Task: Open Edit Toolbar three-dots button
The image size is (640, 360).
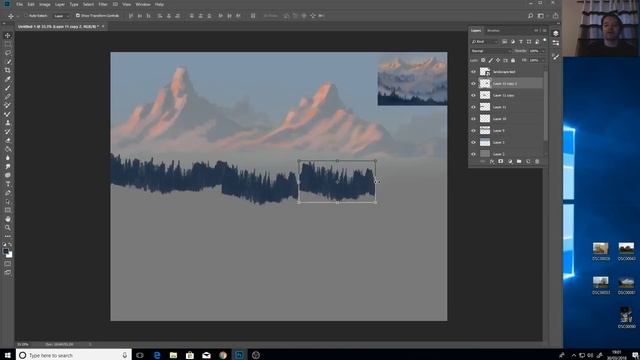Action: [8, 236]
